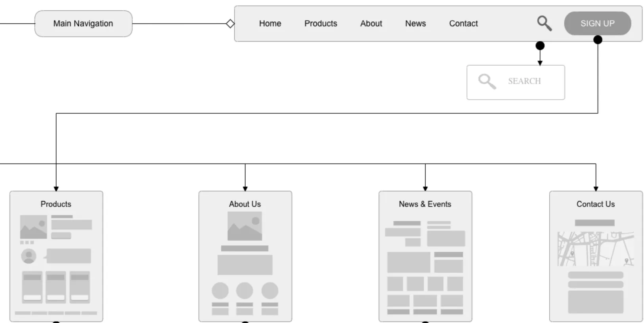Viewport: 644px width, 323px height.
Task: Select the Contact Us page title
Action: click(x=595, y=204)
